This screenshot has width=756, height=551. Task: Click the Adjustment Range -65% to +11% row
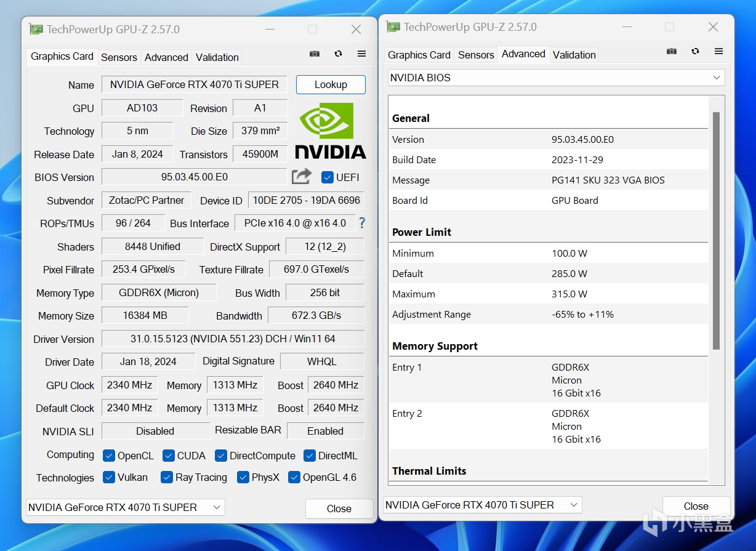point(549,314)
